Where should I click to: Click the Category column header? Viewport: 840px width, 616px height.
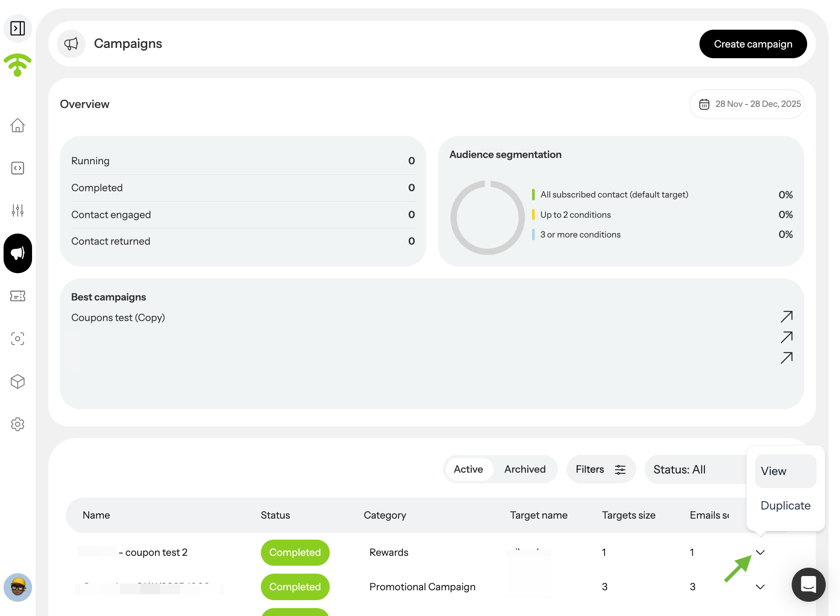(x=385, y=515)
